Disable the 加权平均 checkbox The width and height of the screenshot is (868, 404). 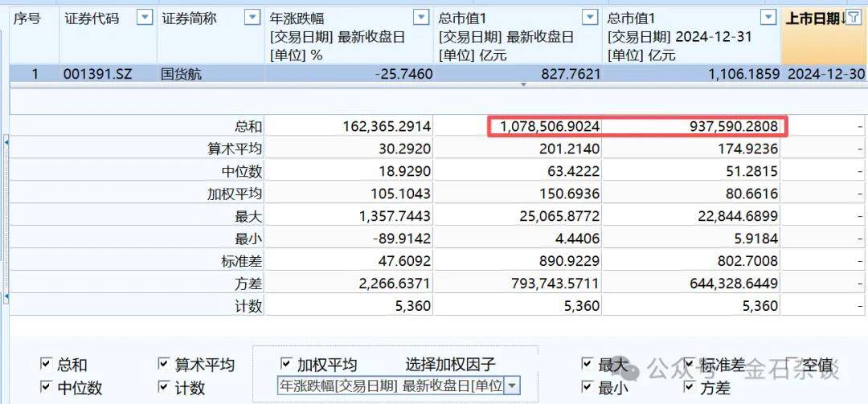pyautogui.click(x=286, y=365)
